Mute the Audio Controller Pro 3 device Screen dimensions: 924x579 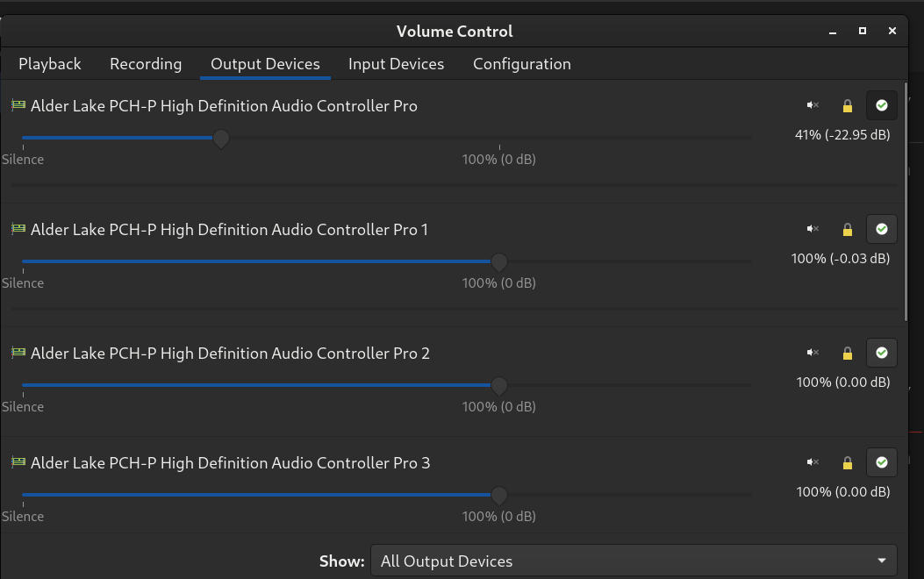(x=813, y=462)
